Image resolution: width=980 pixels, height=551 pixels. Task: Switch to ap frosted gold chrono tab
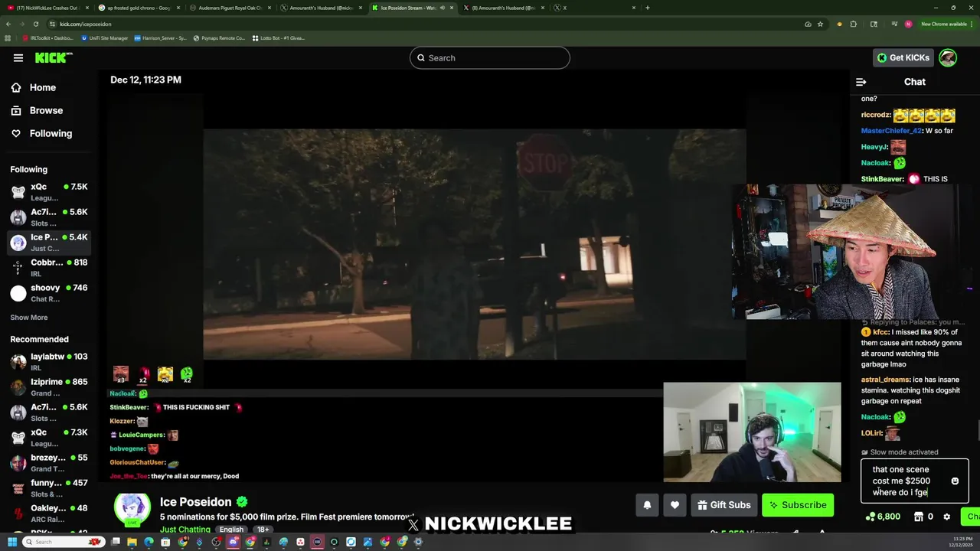coord(138,8)
